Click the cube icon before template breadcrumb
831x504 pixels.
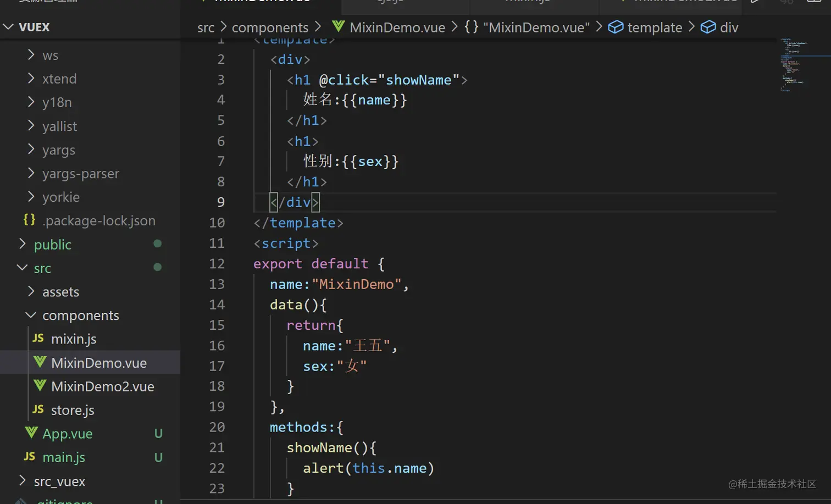click(x=616, y=26)
